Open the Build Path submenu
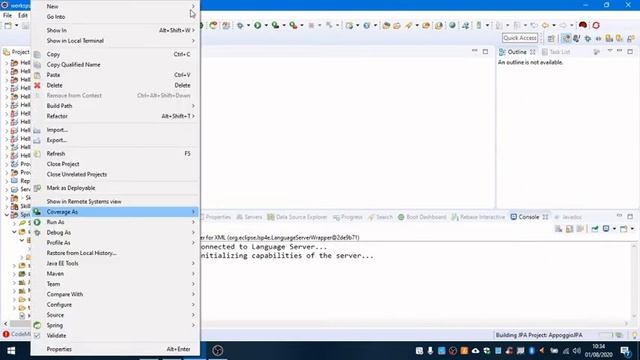The height and width of the screenshot is (360, 640). pyautogui.click(x=115, y=106)
